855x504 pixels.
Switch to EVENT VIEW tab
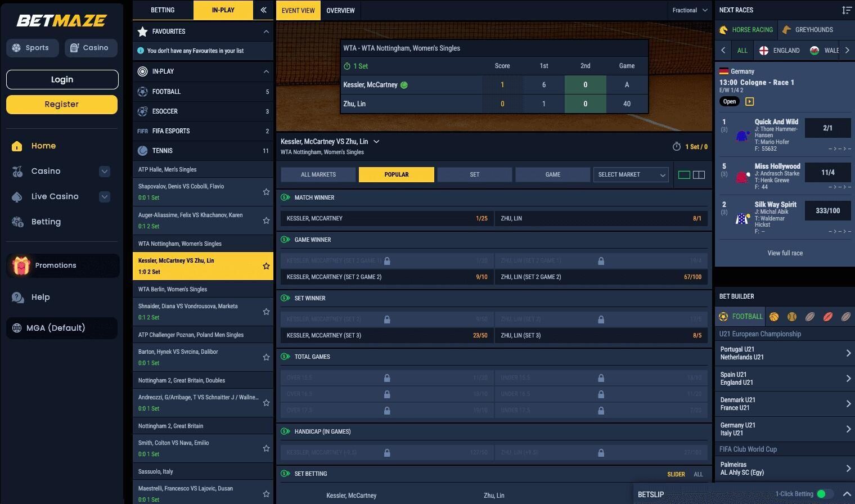(298, 10)
